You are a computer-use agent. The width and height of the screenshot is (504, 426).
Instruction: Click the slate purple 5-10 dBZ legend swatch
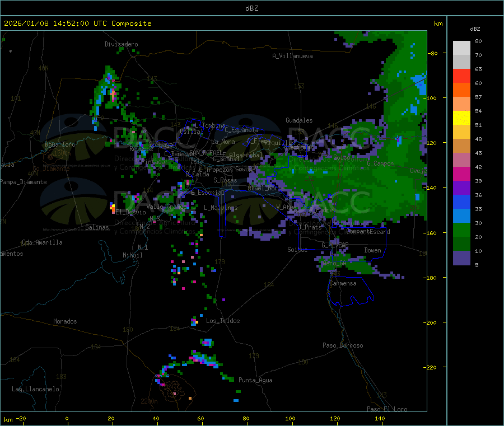pos(461,258)
